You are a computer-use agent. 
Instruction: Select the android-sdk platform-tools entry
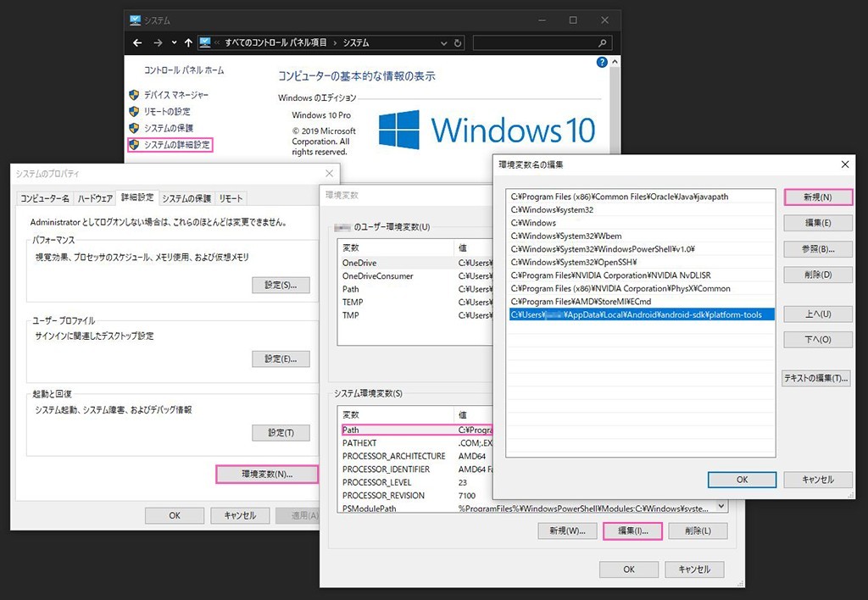pos(641,314)
